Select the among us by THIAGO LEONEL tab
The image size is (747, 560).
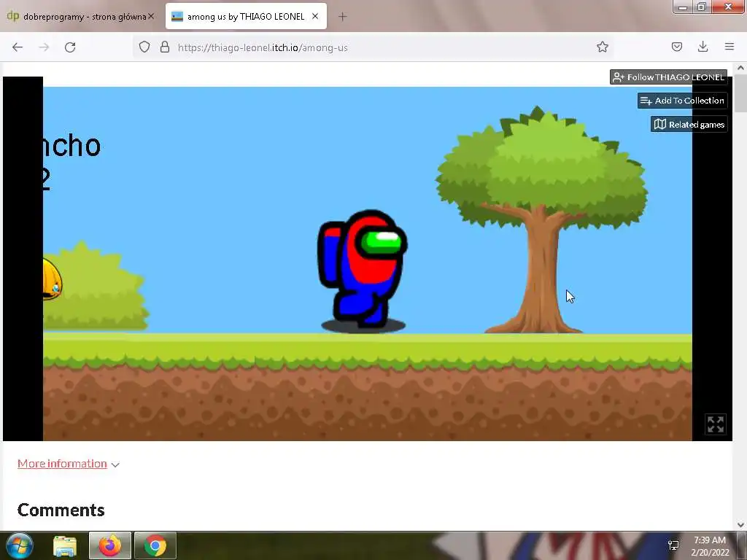pos(246,16)
